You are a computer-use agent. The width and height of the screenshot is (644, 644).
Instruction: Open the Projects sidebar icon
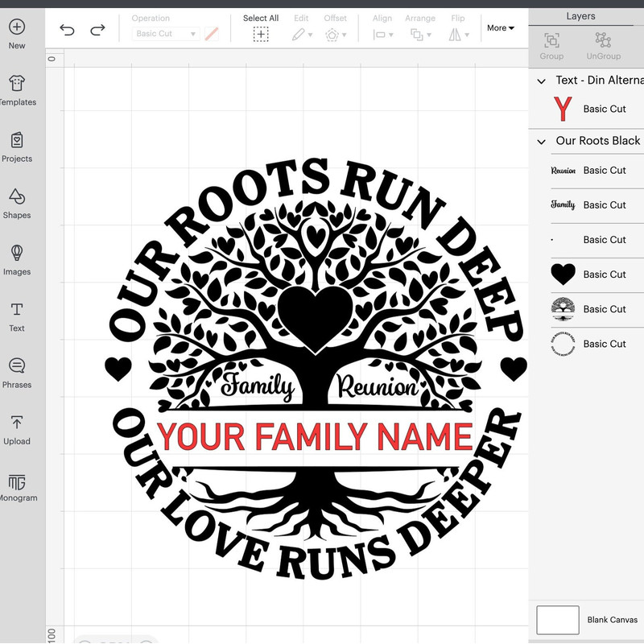tap(17, 141)
